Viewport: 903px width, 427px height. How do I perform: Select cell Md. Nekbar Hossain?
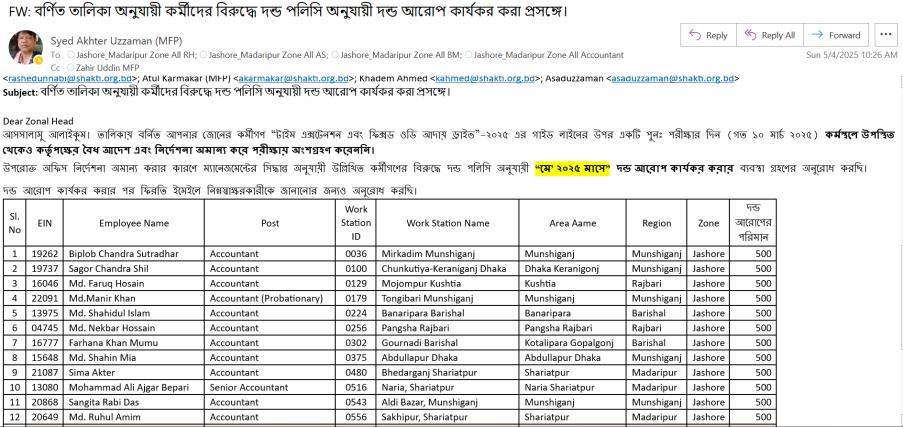[134, 328]
